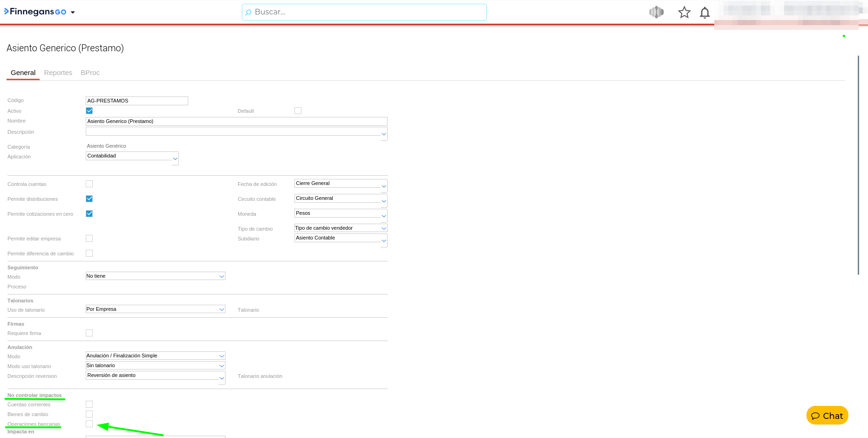The width and height of the screenshot is (868, 438).
Task: Click the favorites star icon
Action: click(x=684, y=13)
